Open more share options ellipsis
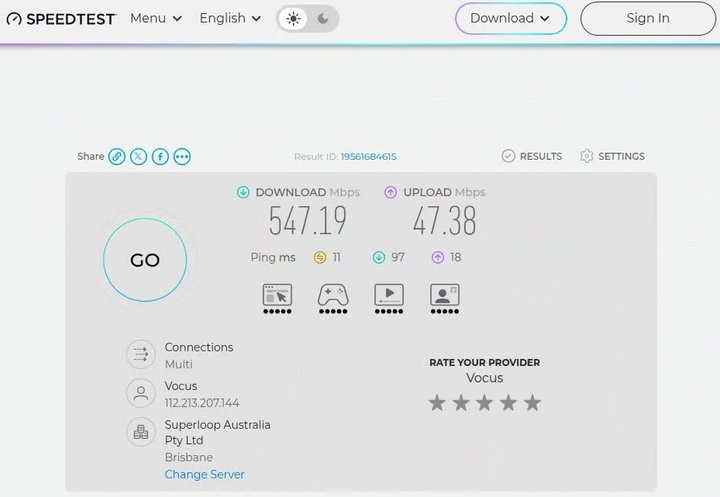 pyautogui.click(x=182, y=157)
